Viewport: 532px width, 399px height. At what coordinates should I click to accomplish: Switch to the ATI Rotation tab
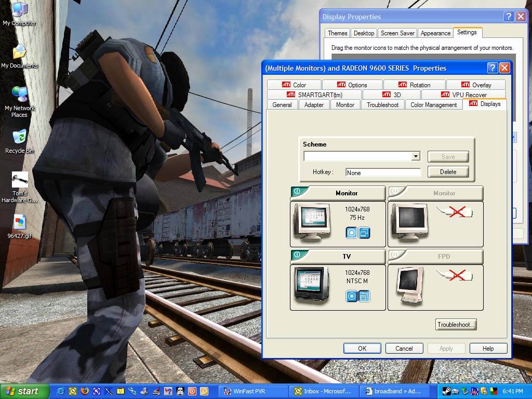point(414,85)
